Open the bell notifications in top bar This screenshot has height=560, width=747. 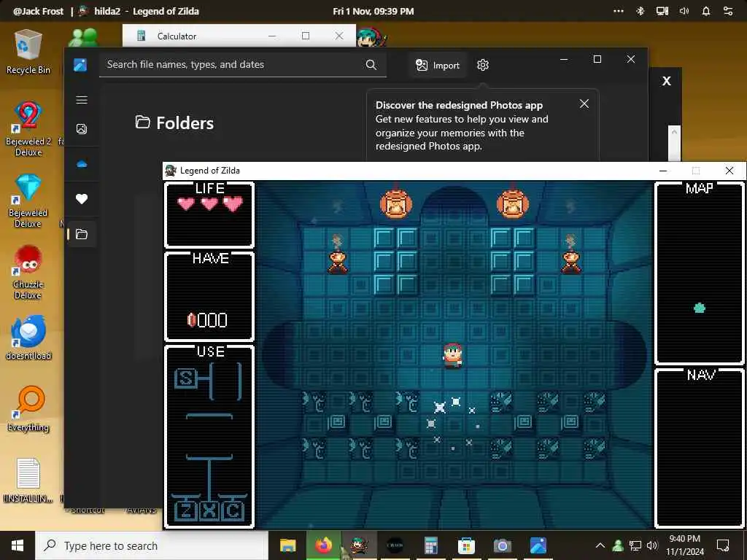point(706,11)
